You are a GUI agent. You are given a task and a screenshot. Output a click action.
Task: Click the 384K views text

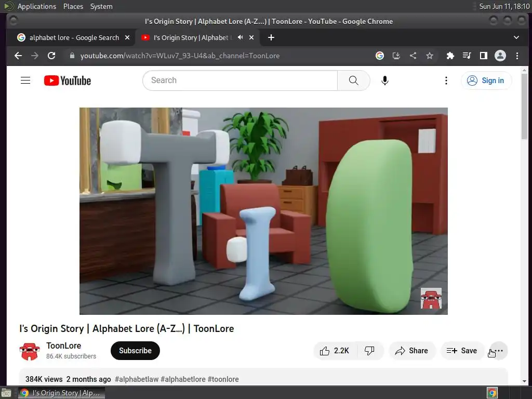pyautogui.click(x=44, y=379)
